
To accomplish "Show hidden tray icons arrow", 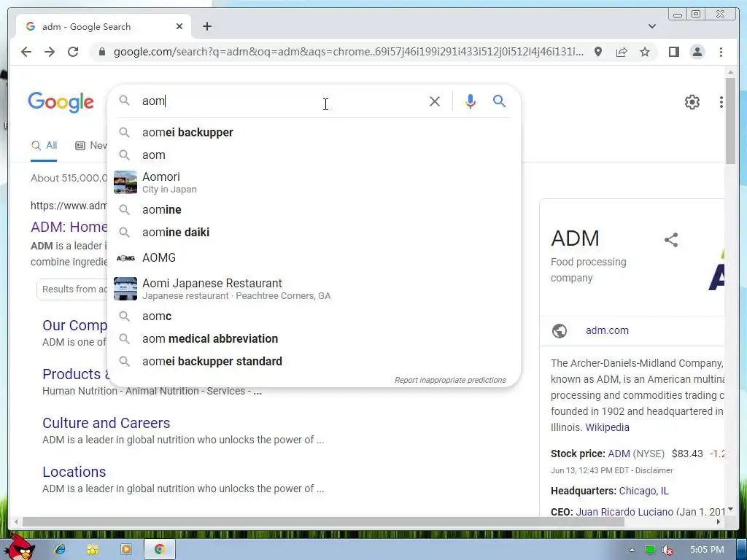I will pyautogui.click(x=632, y=550).
